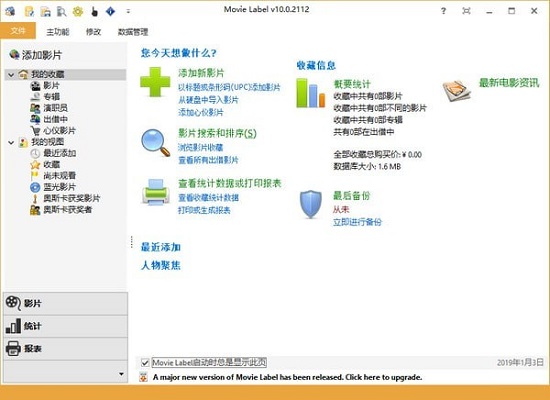Click the blue diamond info toolbar icon

click(x=110, y=12)
